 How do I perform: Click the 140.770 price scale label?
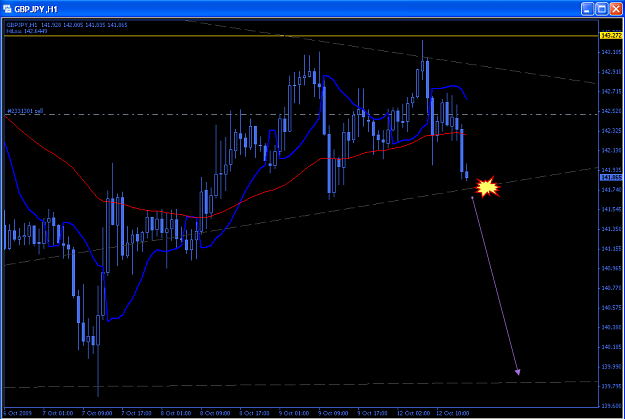click(x=611, y=288)
